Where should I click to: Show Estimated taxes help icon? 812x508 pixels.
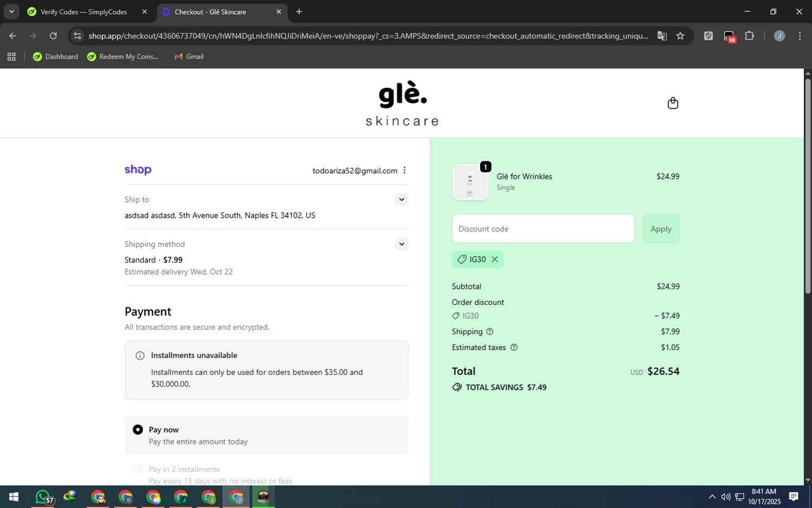(514, 347)
